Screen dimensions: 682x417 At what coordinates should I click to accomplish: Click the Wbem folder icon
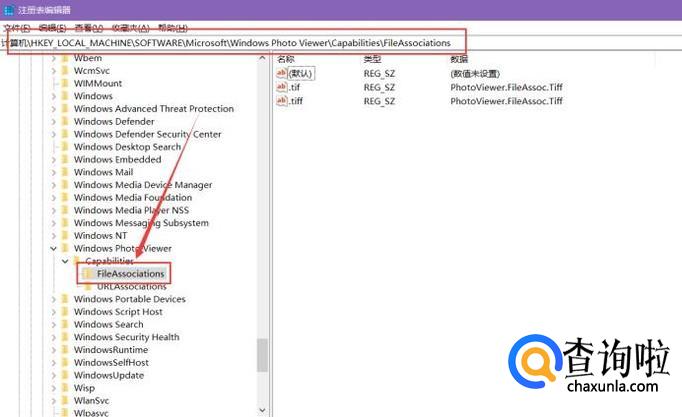(65, 58)
